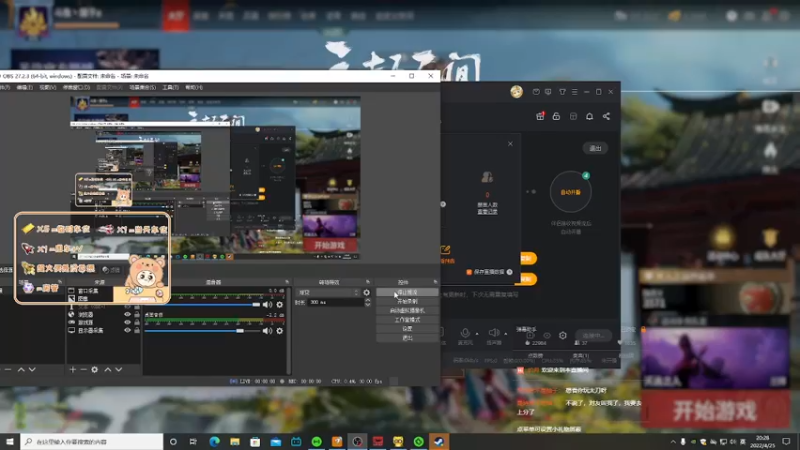This screenshot has height=450, width=800.
Task: Lock the 显示器采集 source
Action: pyautogui.click(x=137, y=330)
